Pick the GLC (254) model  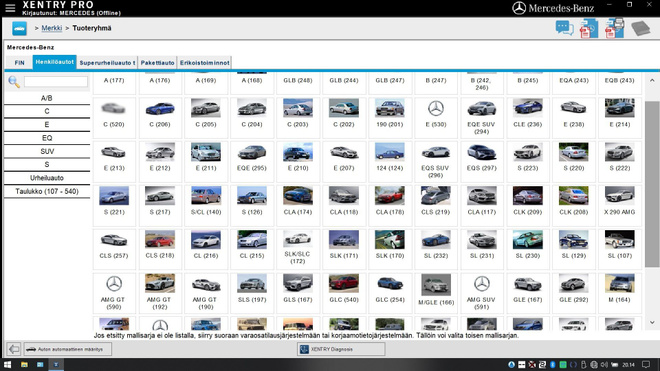(x=390, y=293)
